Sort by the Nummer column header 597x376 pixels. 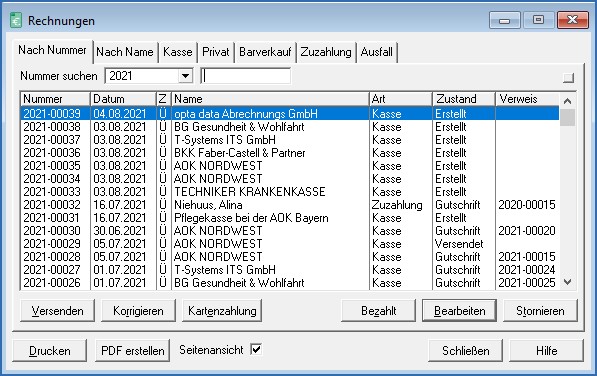[55, 99]
